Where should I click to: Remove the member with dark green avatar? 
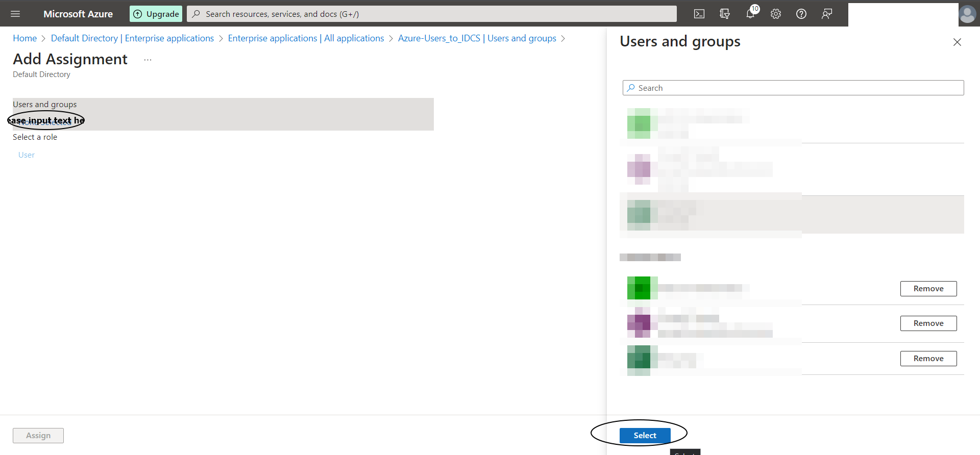928,359
